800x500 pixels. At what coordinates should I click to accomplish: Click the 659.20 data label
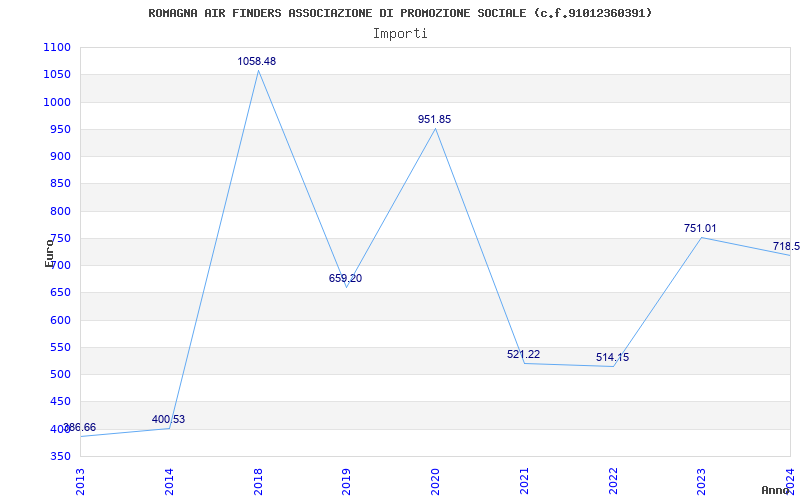[345, 279]
